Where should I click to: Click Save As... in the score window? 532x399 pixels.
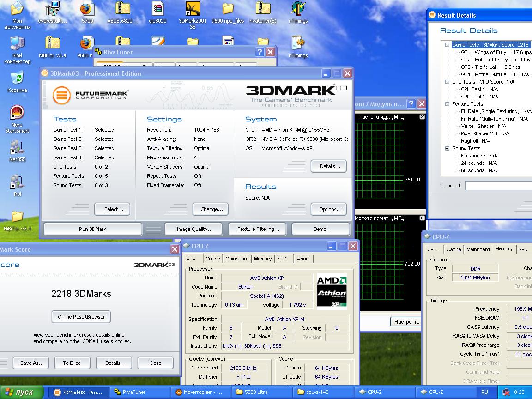pyautogui.click(x=32, y=363)
